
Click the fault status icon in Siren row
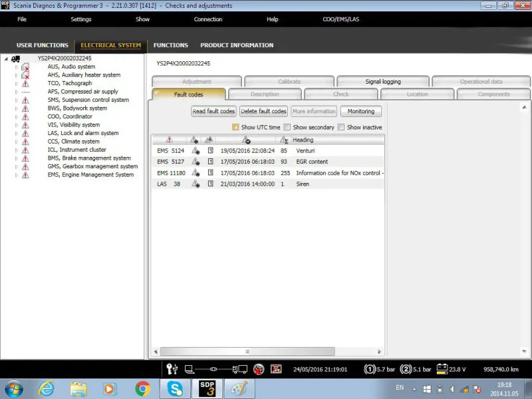[x=196, y=184]
